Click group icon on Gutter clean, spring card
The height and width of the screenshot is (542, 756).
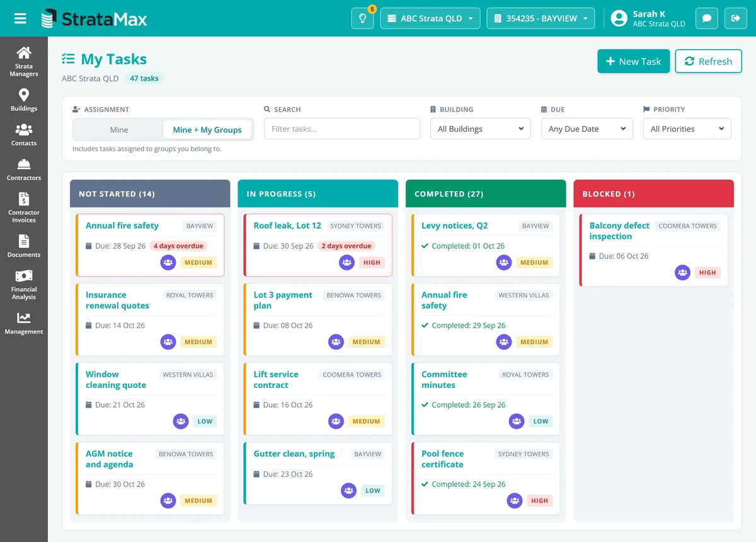[349, 491]
